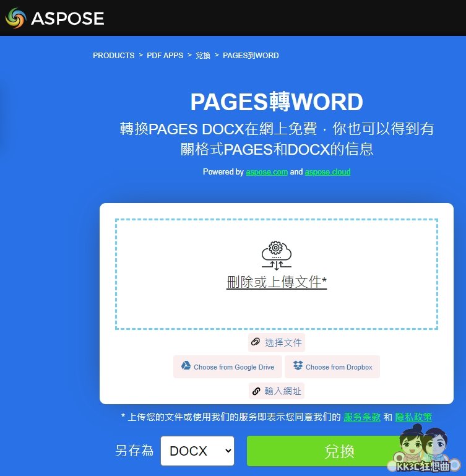Viewport: 466px width, 476px height.
Task: Select the PAGES到WORD breadcrumb
Action: [251, 56]
